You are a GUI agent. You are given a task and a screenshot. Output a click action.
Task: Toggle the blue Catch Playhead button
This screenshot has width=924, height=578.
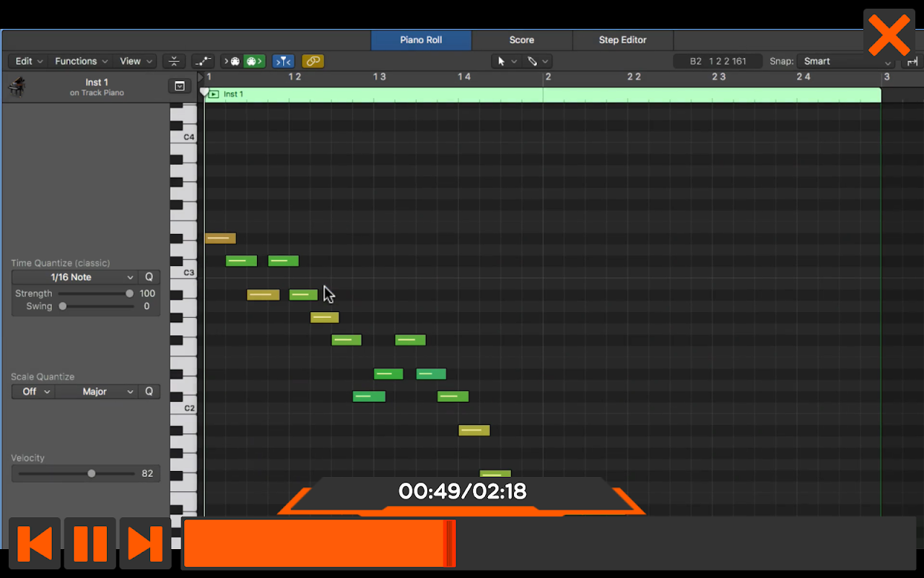point(284,61)
